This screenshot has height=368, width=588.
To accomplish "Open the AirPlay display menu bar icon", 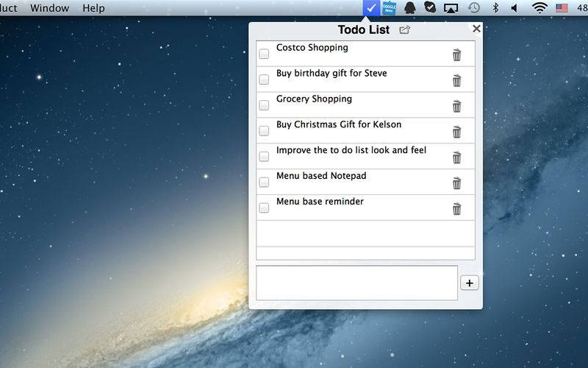I will (451, 8).
